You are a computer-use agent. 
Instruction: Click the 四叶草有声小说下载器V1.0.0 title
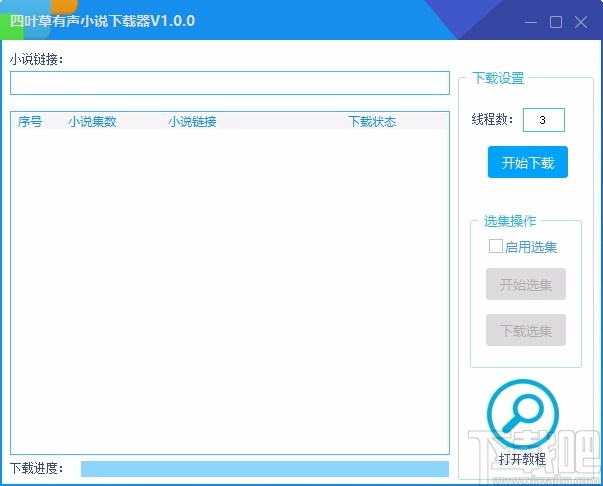pyautogui.click(x=103, y=21)
